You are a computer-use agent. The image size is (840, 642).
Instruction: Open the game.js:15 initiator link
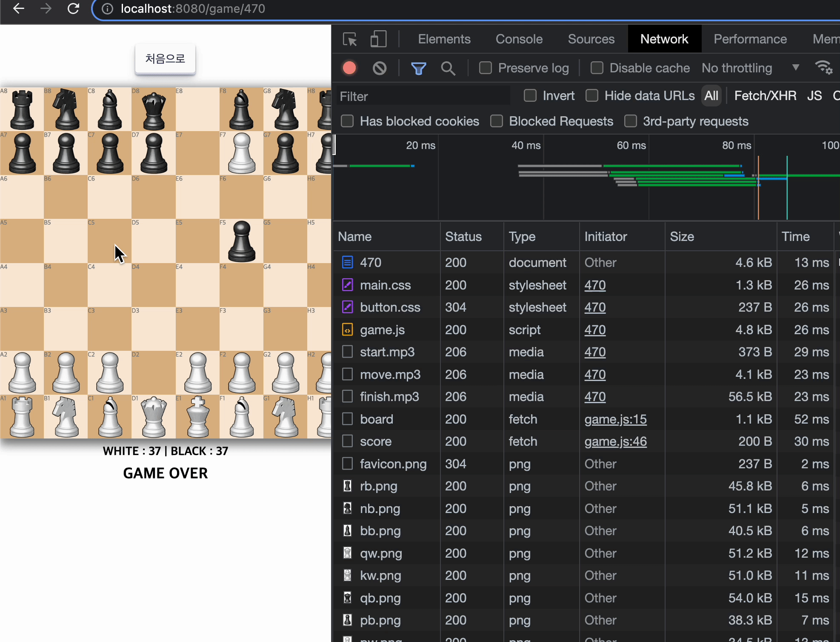pos(615,419)
